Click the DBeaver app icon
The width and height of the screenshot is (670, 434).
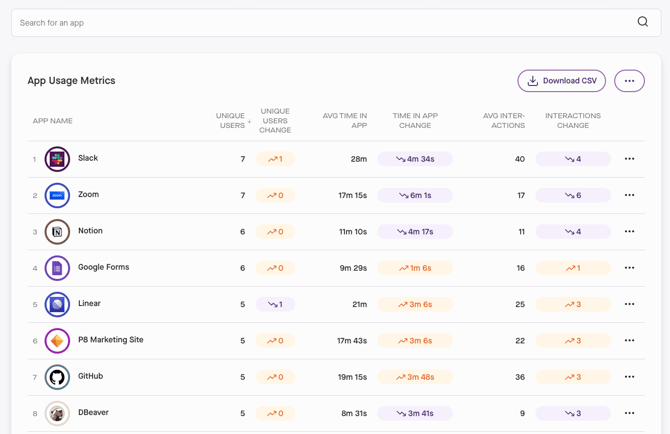point(57,413)
